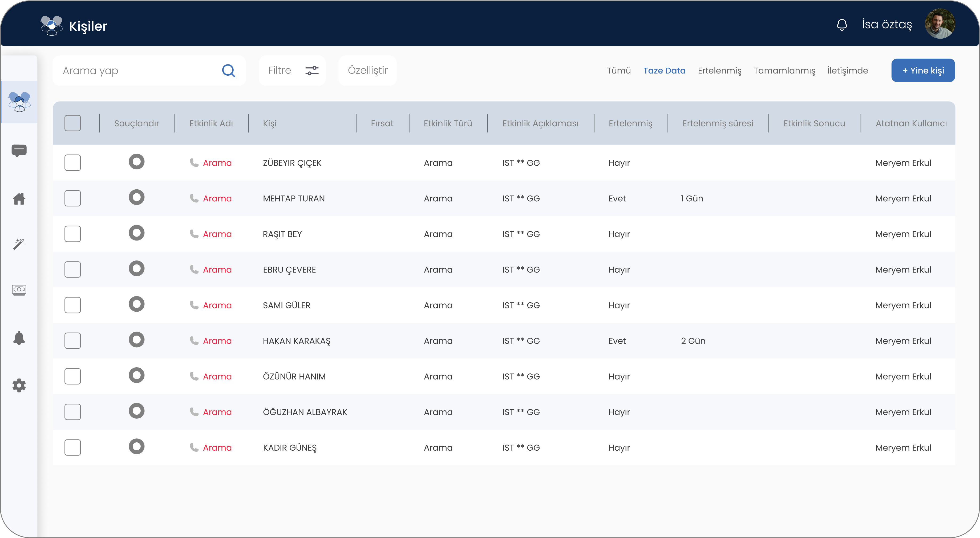
Task: Click the phone icon in ZÜBEYIR ÇIÇEK row
Action: (194, 163)
